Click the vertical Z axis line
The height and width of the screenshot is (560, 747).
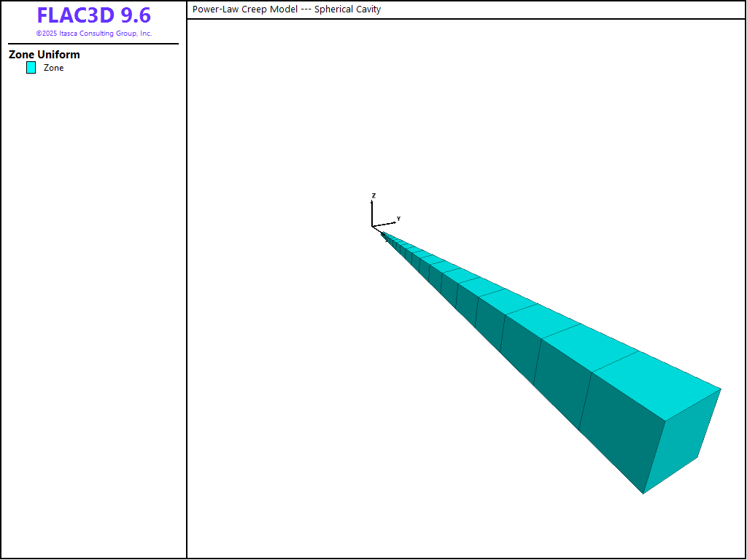(372, 213)
